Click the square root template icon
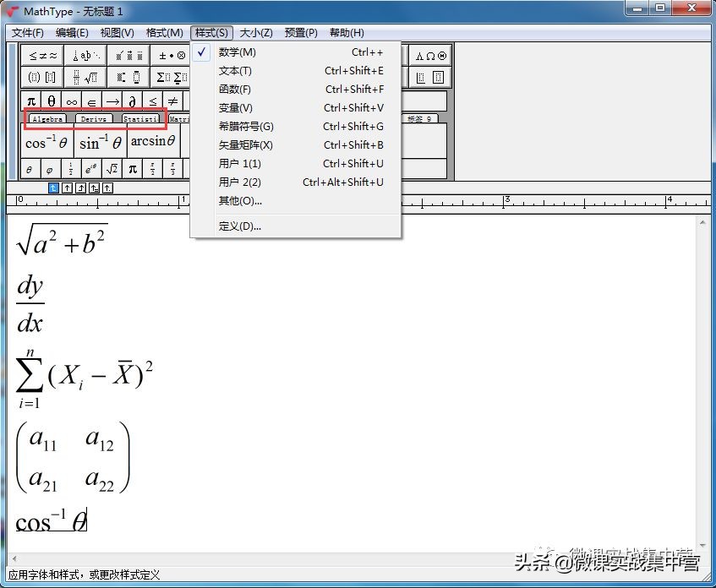The width and height of the screenshot is (716, 588). pos(92,76)
